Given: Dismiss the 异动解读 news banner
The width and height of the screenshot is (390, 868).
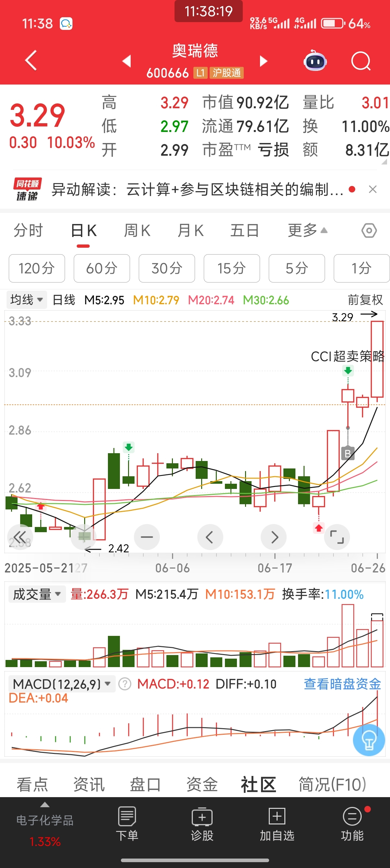Looking at the screenshot, I should click(x=372, y=190).
